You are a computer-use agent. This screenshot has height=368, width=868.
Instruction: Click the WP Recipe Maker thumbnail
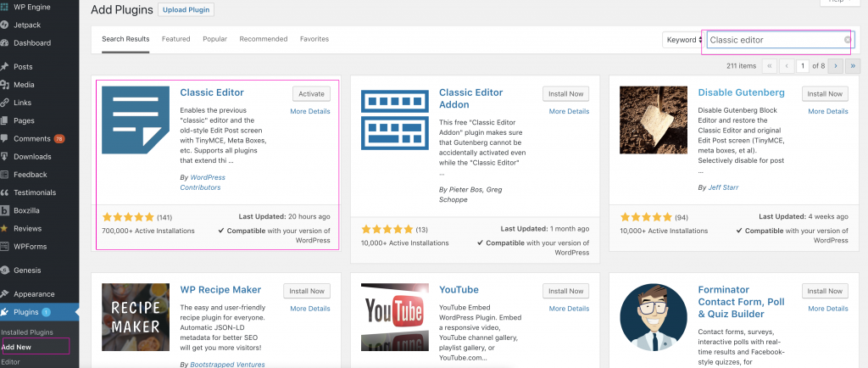click(136, 317)
